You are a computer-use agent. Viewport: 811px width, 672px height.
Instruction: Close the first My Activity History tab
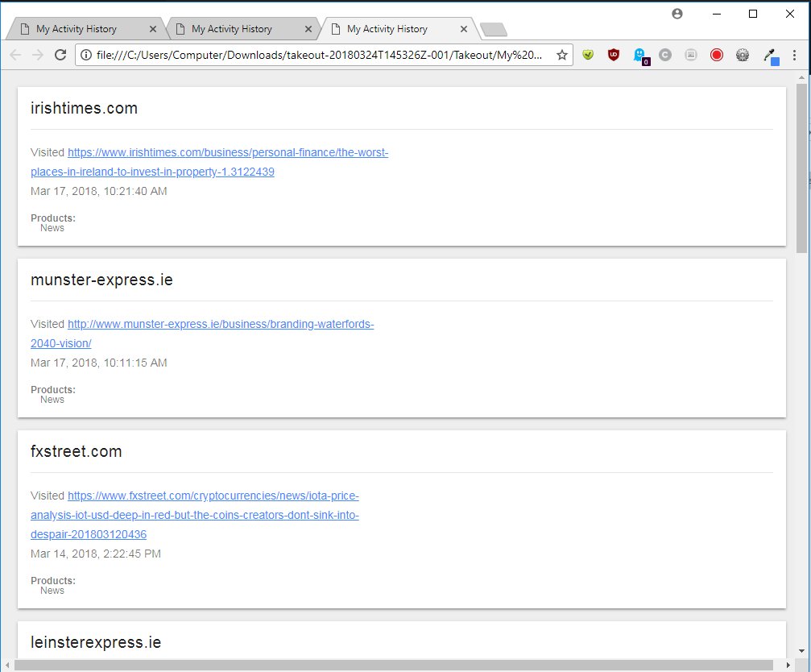(x=152, y=29)
